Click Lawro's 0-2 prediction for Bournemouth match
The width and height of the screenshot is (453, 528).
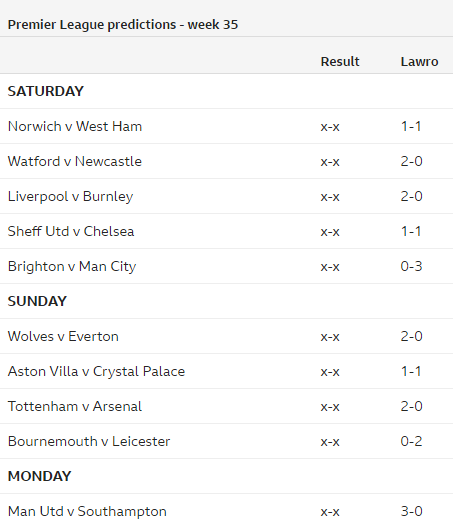pyautogui.click(x=411, y=441)
